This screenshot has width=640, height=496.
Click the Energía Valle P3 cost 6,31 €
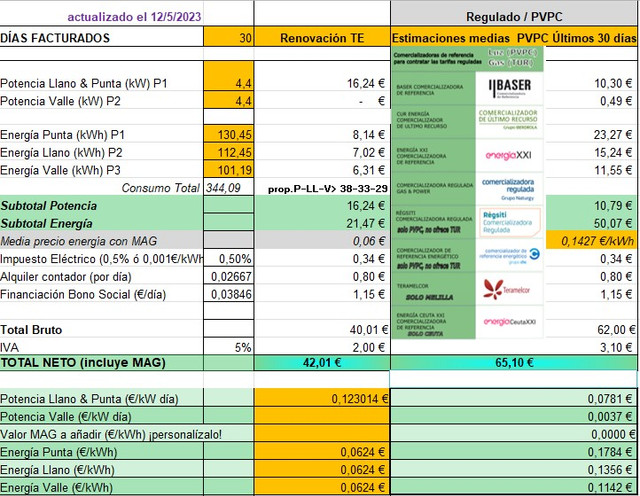pos(369,170)
